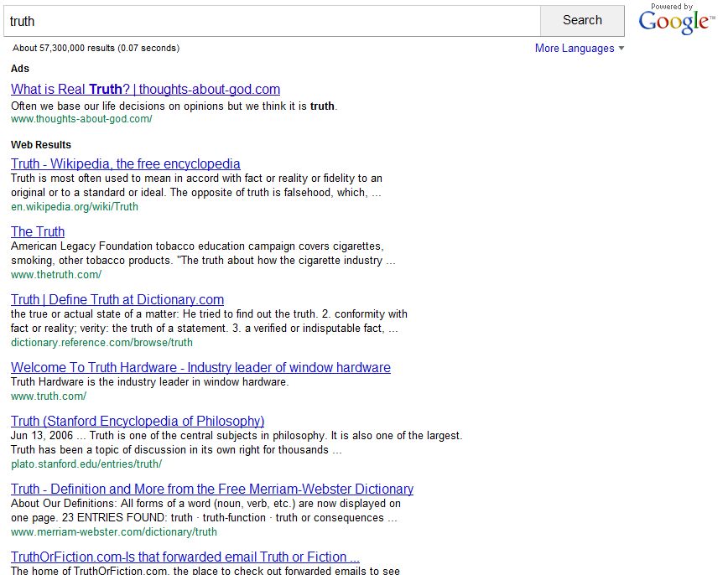Open the Define Truth at Dictionary.com result
Viewport: 728px width, 575px height.
(x=117, y=300)
